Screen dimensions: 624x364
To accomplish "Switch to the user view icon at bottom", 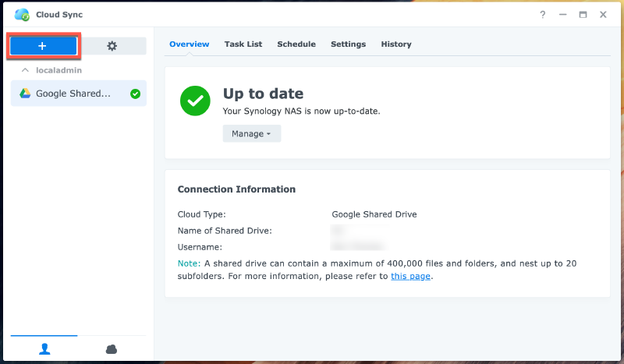I will click(44, 348).
